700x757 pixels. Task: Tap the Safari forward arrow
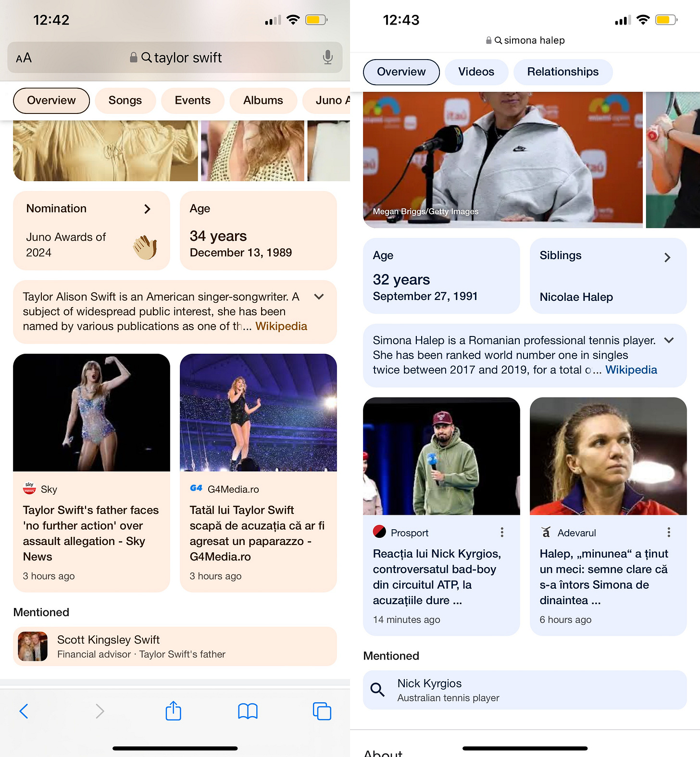pyautogui.click(x=100, y=711)
